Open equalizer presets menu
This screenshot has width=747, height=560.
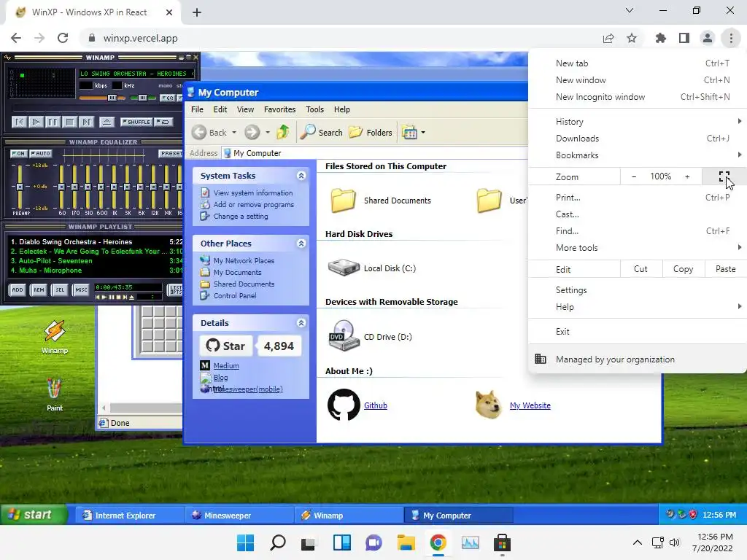[171, 153]
